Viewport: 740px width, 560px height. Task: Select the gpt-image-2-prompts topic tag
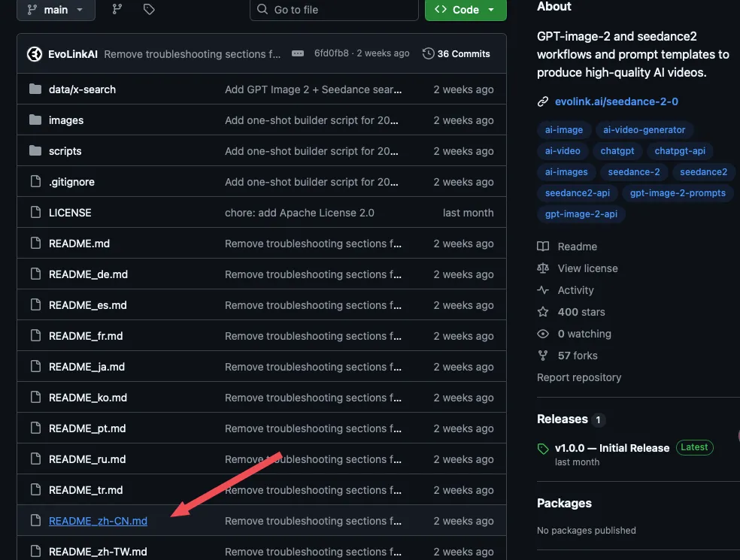tap(678, 193)
